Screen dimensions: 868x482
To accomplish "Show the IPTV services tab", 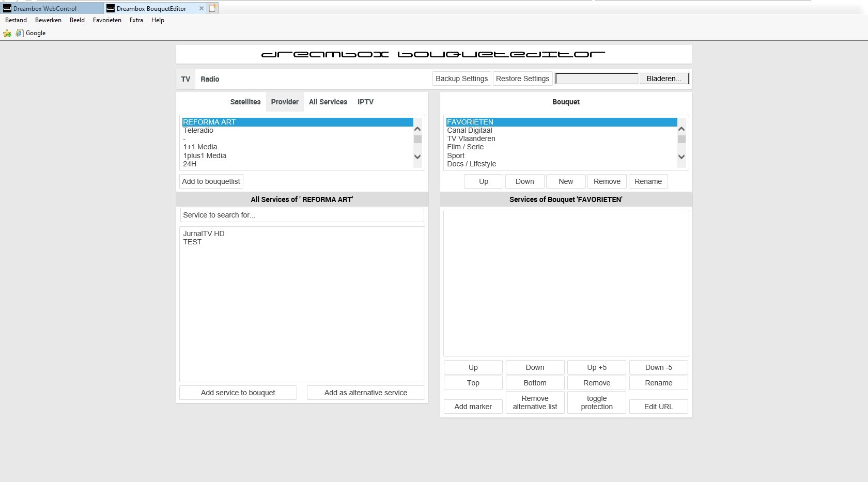I will (365, 102).
